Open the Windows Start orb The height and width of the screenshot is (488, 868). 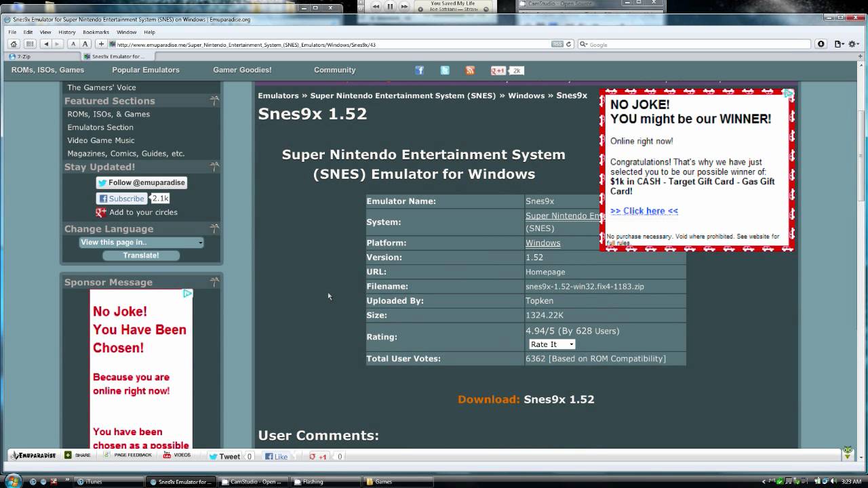point(14,481)
